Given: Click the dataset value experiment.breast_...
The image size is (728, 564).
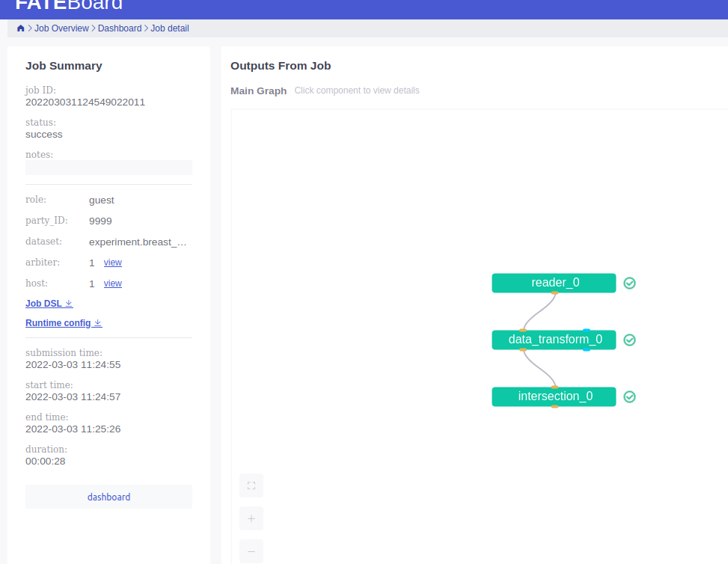Looking at the screenshot, I should point(138,242).
